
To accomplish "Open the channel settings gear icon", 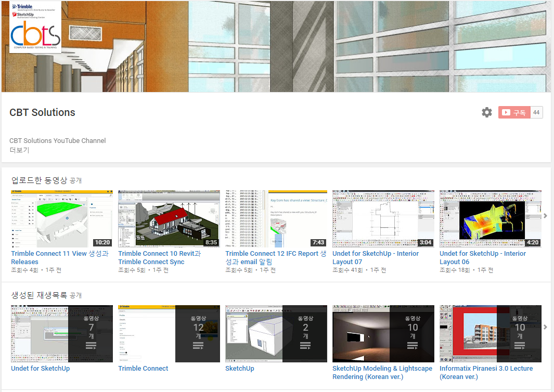I will point(487,112).
